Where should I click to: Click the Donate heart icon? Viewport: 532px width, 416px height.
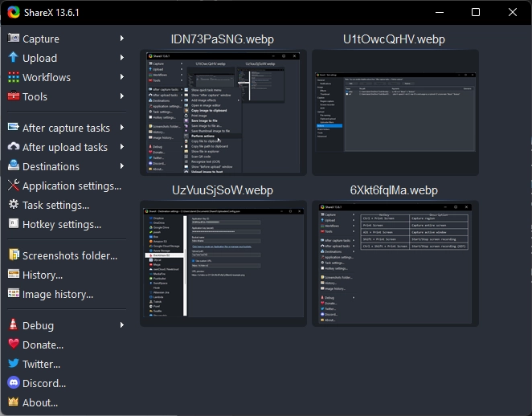tap(13, 344)
